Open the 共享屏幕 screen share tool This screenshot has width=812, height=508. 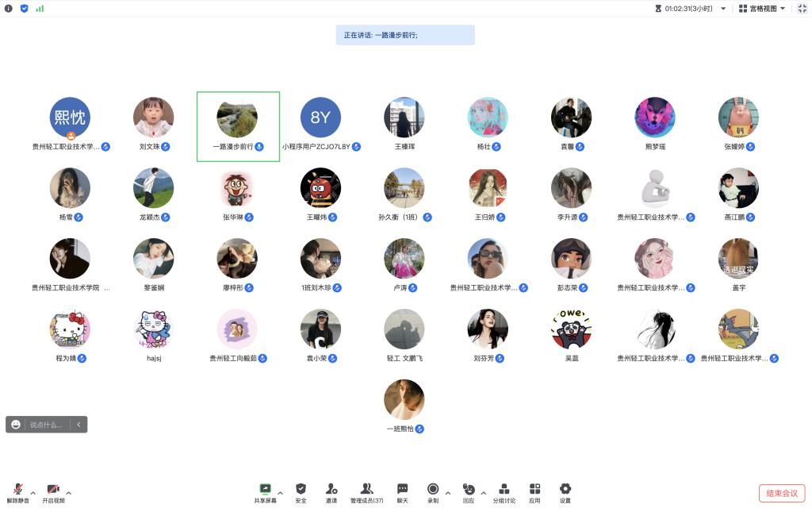[x=265, y=492]
